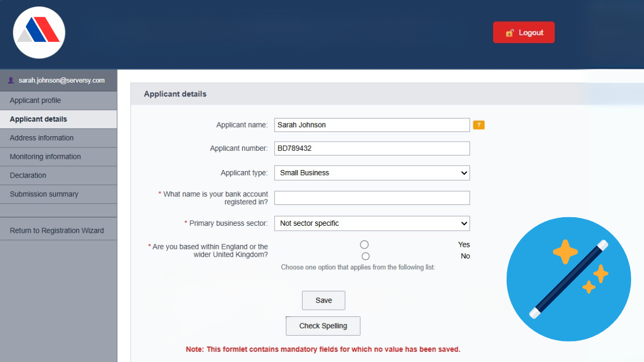Return to Registration Wizard link

coord(58,231)
